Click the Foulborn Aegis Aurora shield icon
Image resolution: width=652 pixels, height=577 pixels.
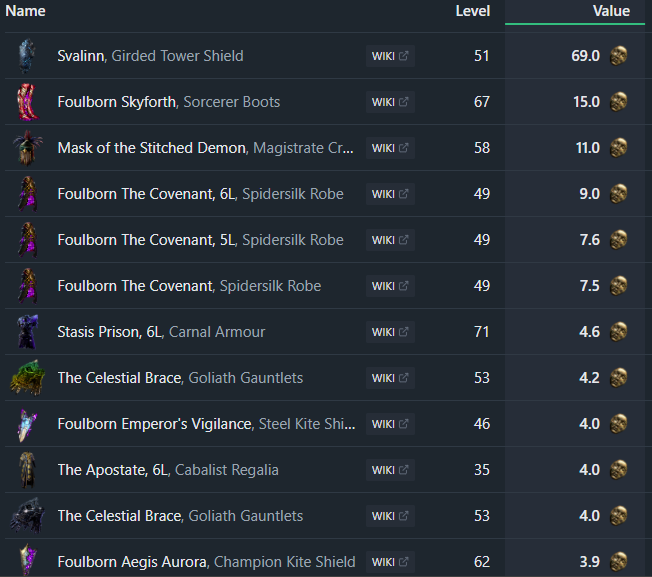click(x=26, y=561)
